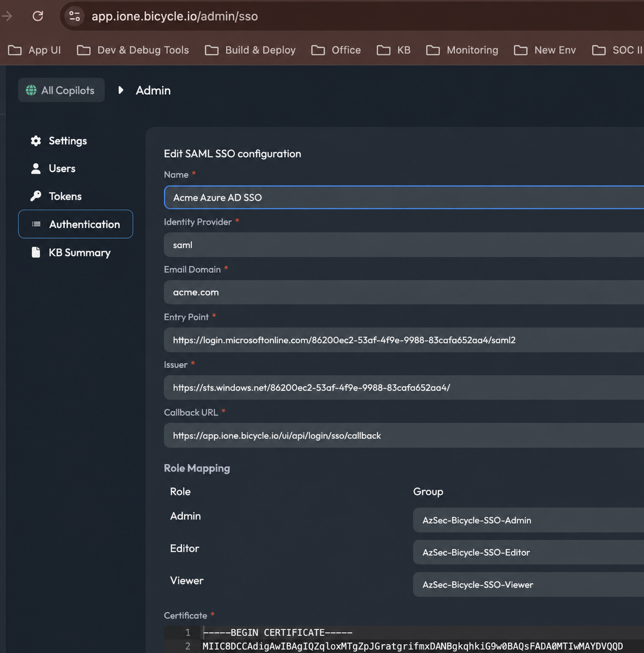Open the Office bookmark folder
This screenshot has height=653, width=644.
(x=336, y=50)
